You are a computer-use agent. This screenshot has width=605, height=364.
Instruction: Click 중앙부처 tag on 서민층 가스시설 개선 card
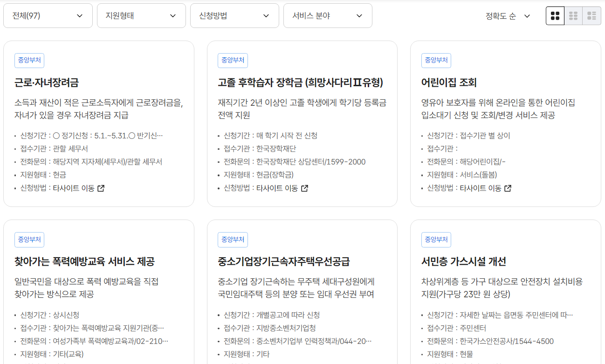(x=436, y=240)
